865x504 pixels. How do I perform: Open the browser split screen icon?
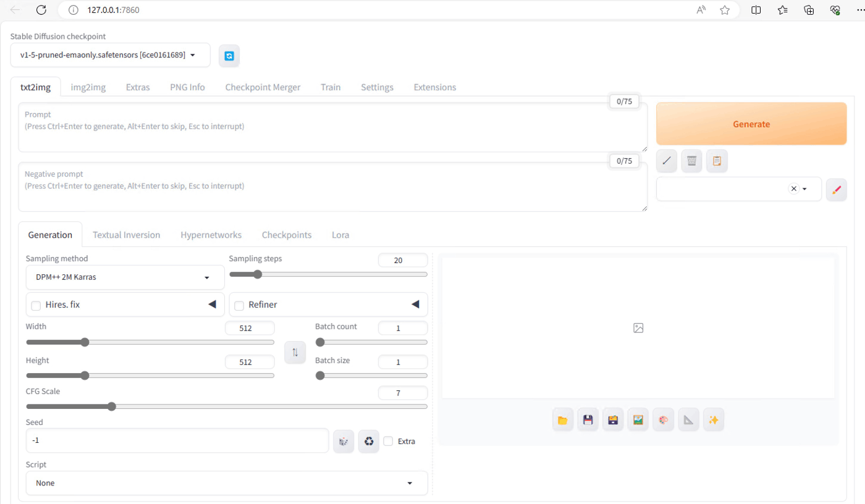pyautogui.click(x=756, y=10)
